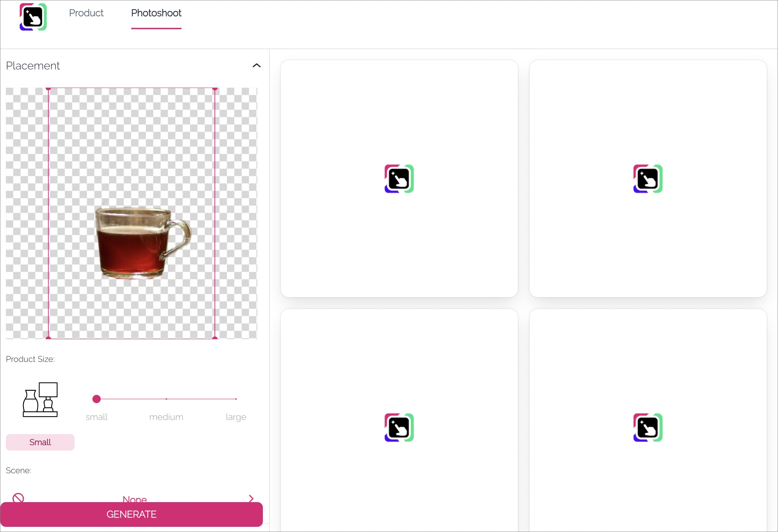Screen dimensions: 778x532
Task: Click the 'small' slider label
Action: (x=97, y=417)
